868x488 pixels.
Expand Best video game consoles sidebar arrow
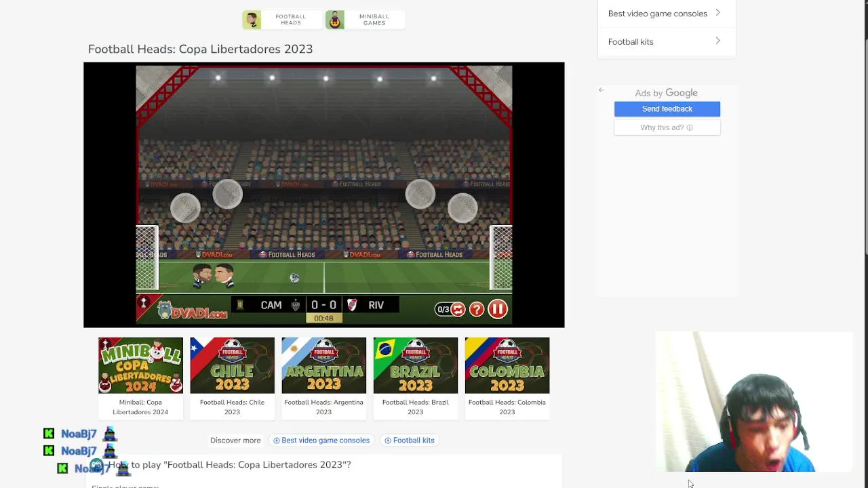click(x=717, y=13)
